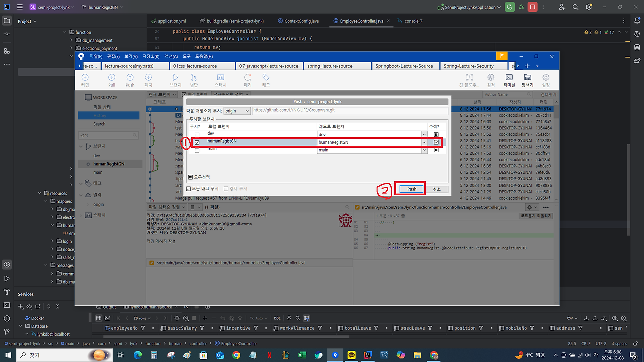The height and width of the screenshot is (362, 644).
Task: Click the Sourcetree orange flag notification icon
Action: (x=502, y=56)
